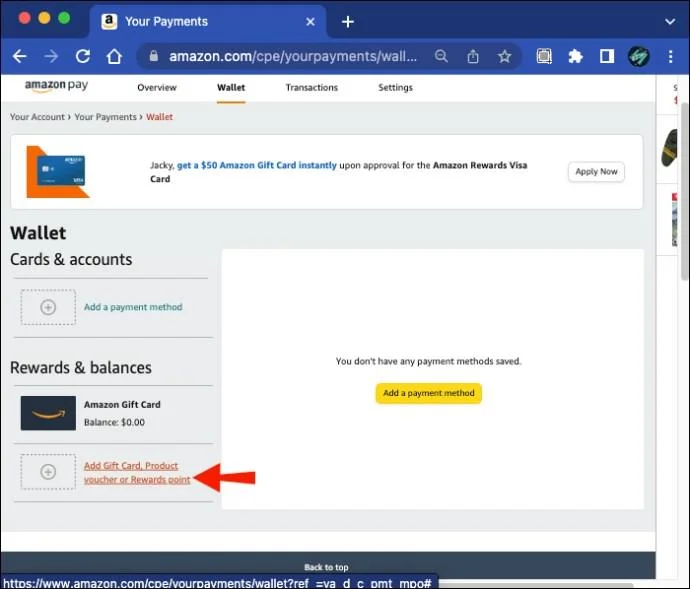Go back with the browser back arrow

tap(20, 56)
